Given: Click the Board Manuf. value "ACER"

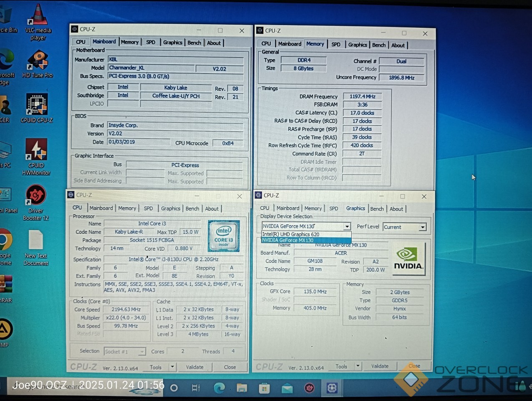Looking at the screenshot, I should (340, 253).
